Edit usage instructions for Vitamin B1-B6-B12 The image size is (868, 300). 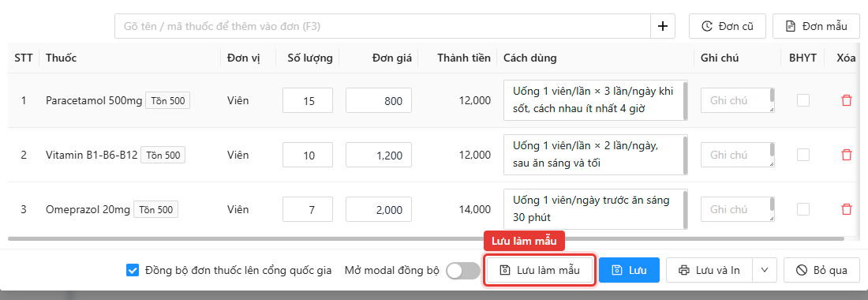596,155
